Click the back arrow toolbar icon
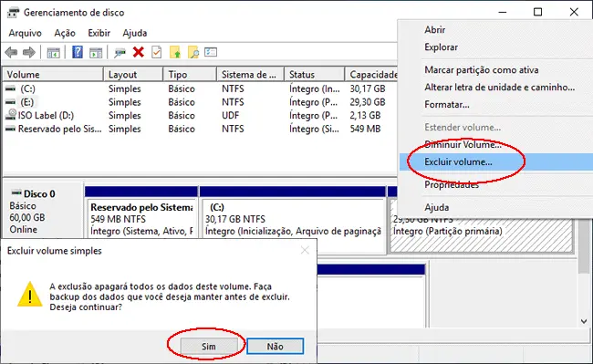This screenshot has width=593, height=364. click(x=11, y=52)
